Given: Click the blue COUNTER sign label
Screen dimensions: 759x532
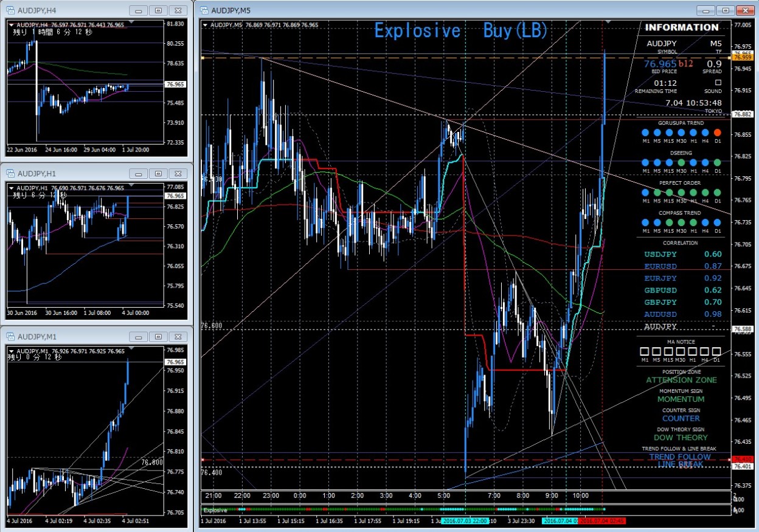Looking at the screenshot, I should click(681, 418).
